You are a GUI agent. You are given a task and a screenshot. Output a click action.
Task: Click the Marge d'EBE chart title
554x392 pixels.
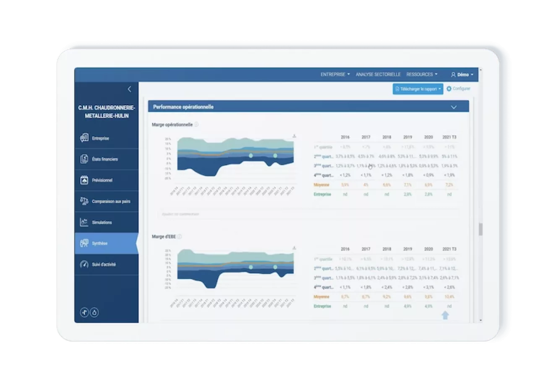(164, 236)
